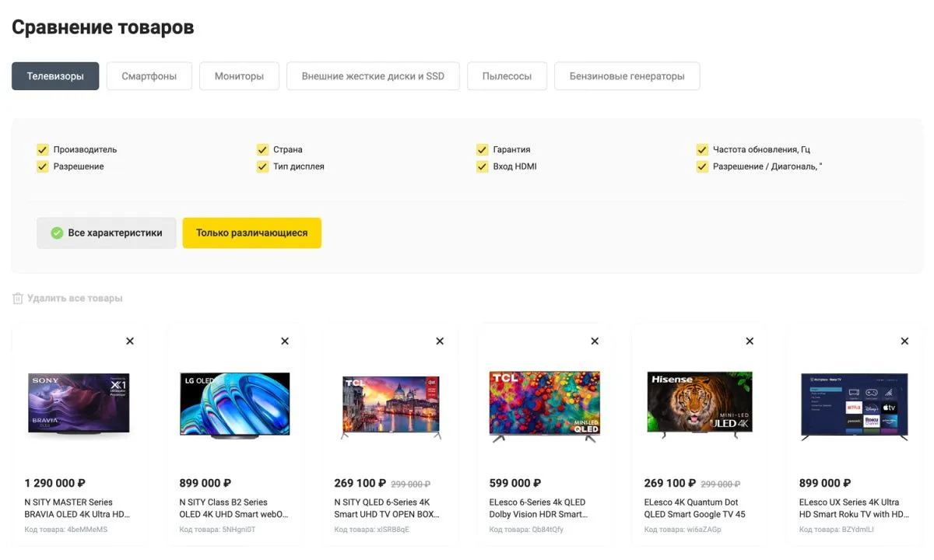Remove the ELesco UX Series Roku TV

point(904,341)
